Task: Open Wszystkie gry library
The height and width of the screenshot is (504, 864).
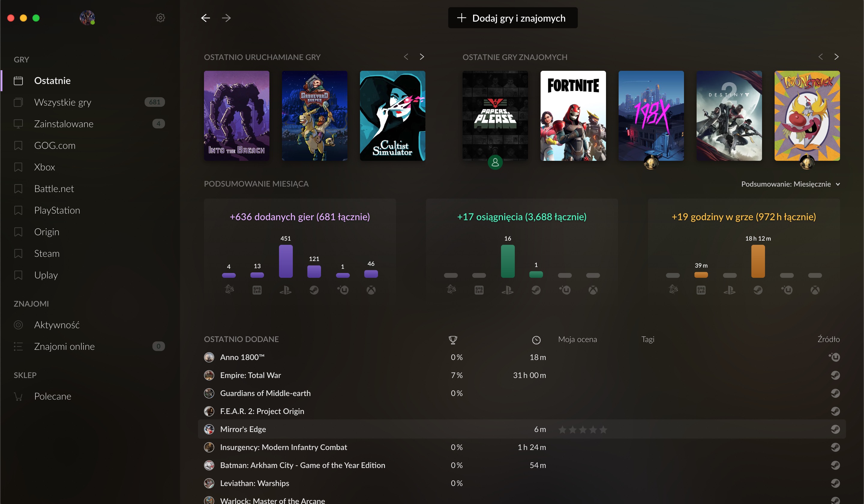Action: click(x=90, y=102)
